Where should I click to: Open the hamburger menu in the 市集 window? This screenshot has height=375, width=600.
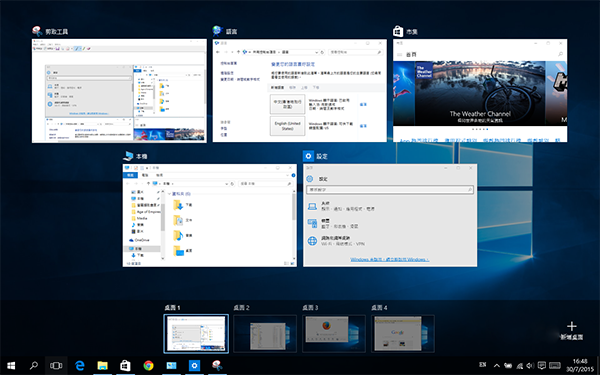[x=399, y=55]
